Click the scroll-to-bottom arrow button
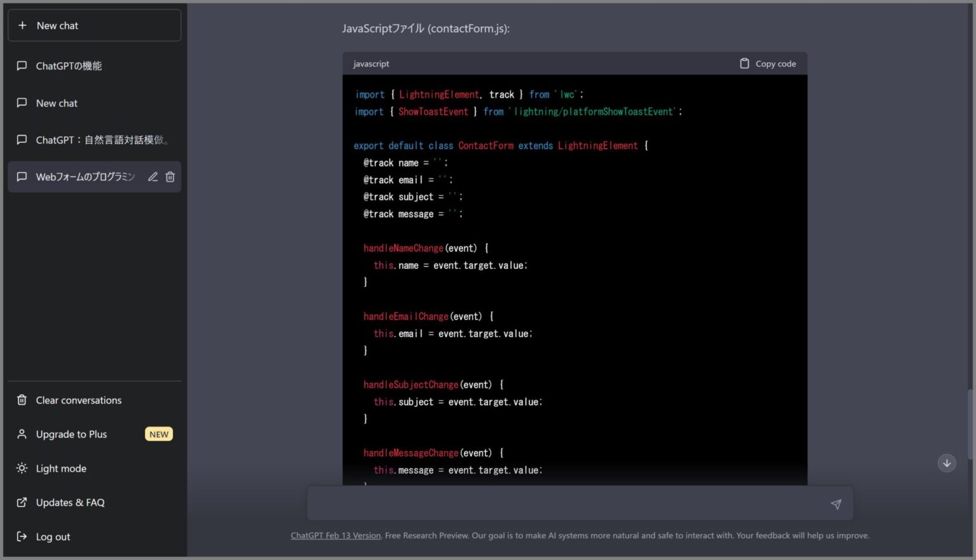The image size is (976, 560). pos(946,463)
